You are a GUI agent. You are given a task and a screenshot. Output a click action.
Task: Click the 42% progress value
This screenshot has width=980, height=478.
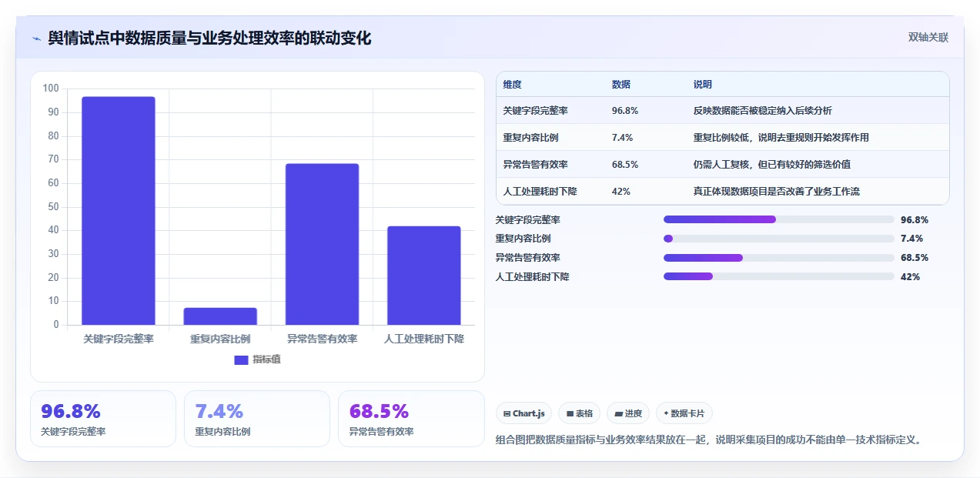click(x=910, y=276)
